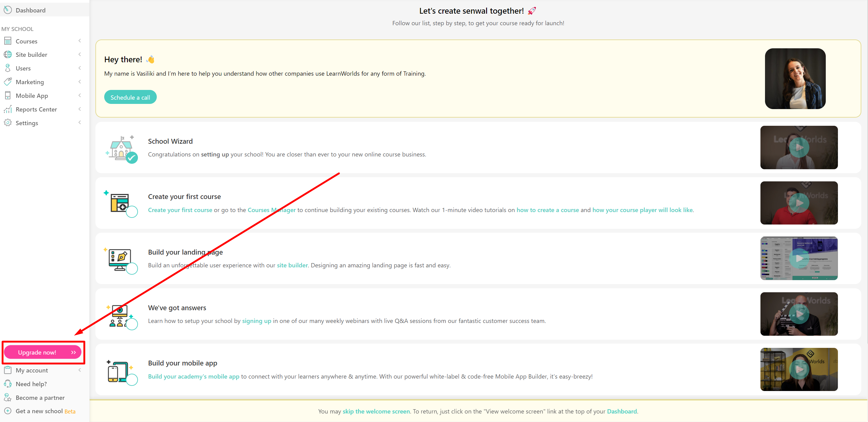Expand the Users menu chevron
The width and height of the screenshot is (868, 422).
coord(80,68)
